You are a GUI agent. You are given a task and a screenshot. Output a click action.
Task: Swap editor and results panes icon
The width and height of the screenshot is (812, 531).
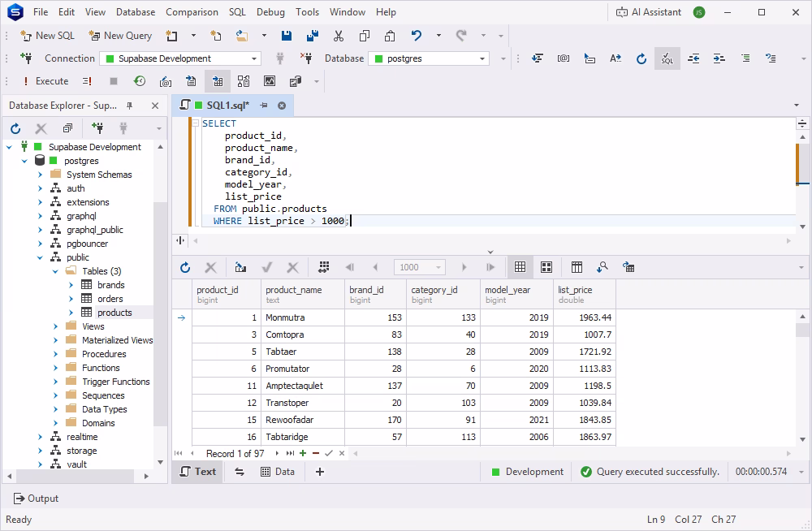pos(240,472)
